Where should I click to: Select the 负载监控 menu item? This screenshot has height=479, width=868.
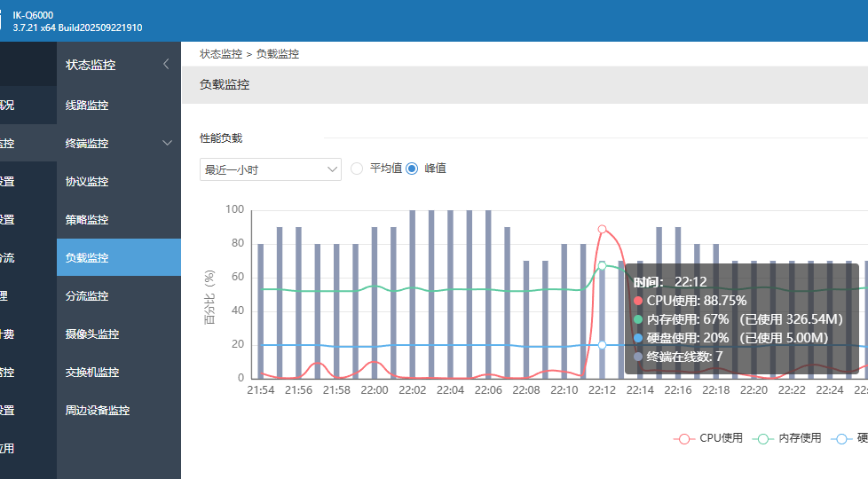point(118,257)
